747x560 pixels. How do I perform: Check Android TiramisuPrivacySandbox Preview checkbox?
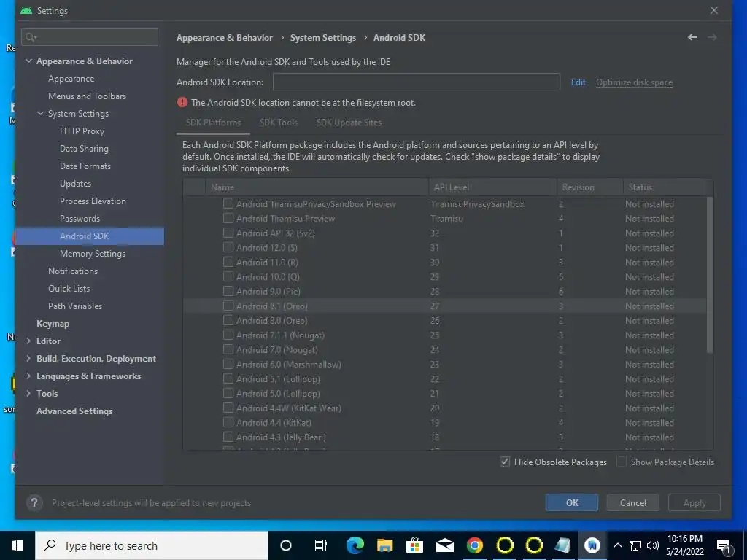tap(228, 204)
